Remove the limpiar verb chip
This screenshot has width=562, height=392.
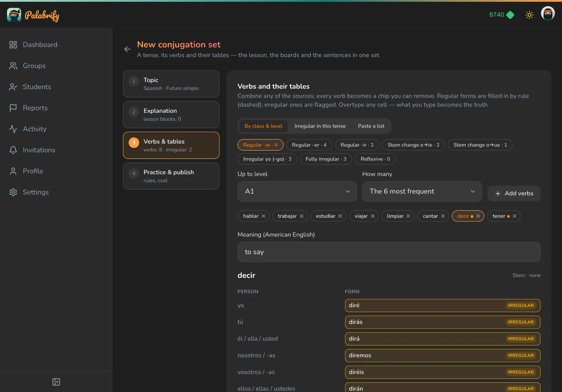point(409,216)
